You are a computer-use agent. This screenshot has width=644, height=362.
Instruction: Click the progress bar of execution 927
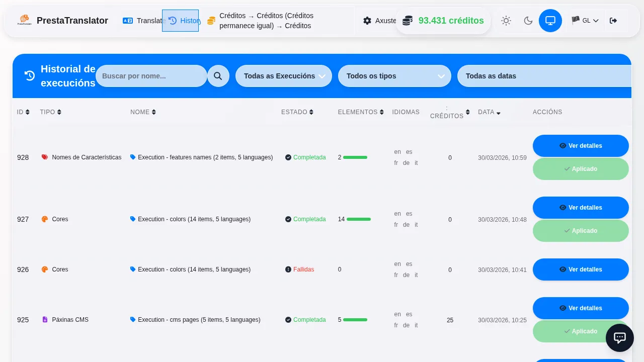coord(358,219)
